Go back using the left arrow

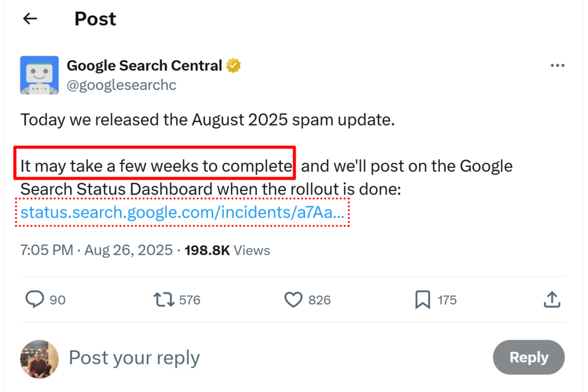[x=30, y=18]
